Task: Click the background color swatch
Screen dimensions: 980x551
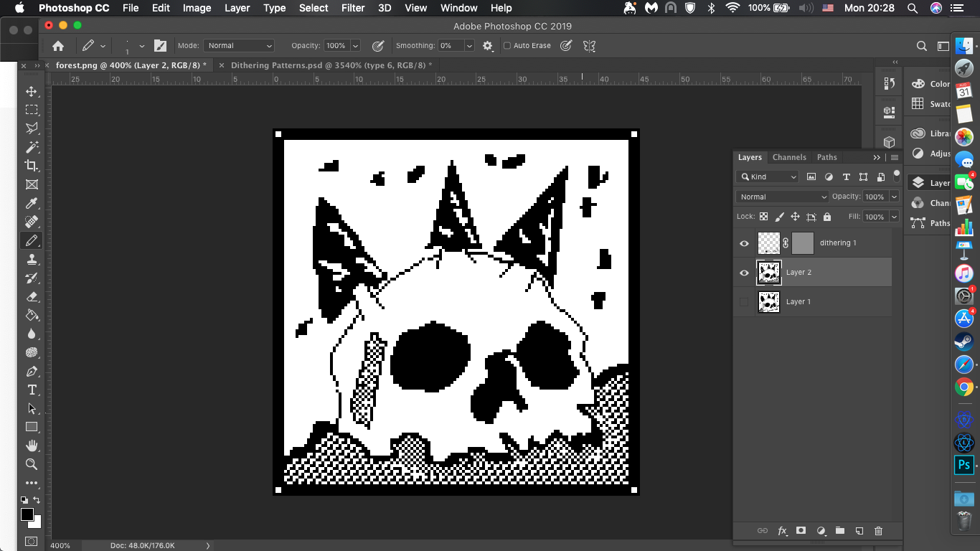Action: pos(37,523)
